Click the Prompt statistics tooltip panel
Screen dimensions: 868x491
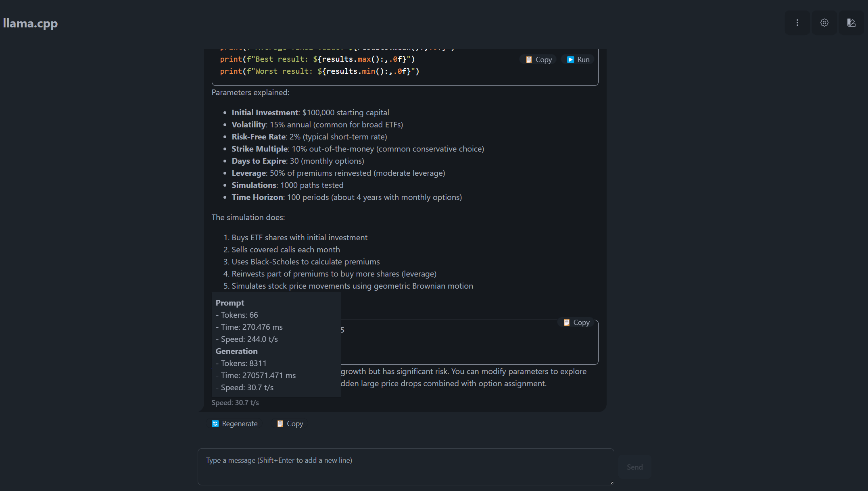pos(276,345)
